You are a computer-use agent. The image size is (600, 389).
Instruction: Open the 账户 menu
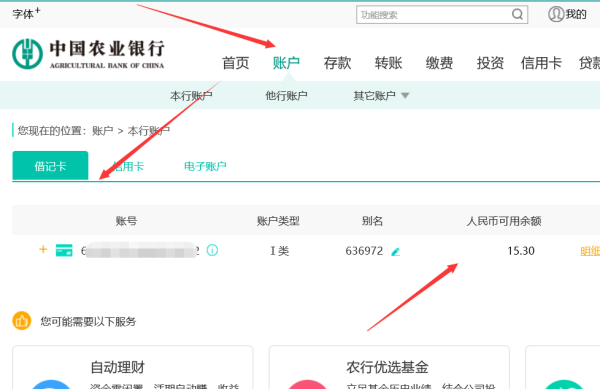[286, 63]
